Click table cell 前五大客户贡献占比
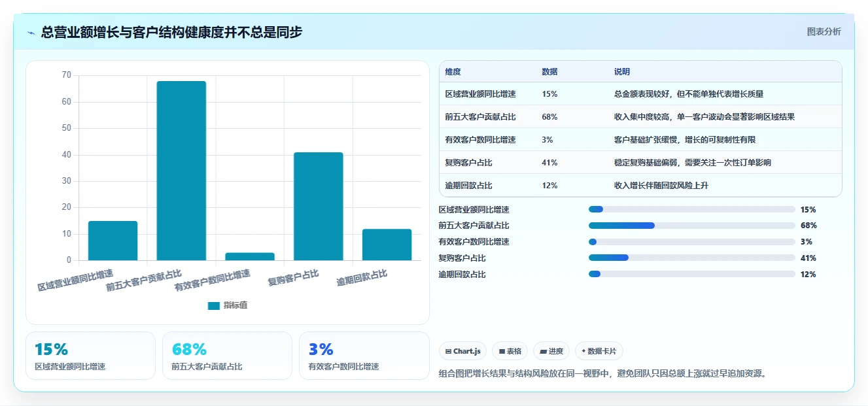 coord(480,117)
